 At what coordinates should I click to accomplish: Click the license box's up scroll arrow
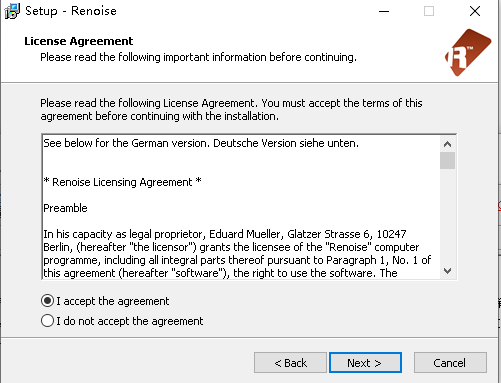click(x=447, y=144)
